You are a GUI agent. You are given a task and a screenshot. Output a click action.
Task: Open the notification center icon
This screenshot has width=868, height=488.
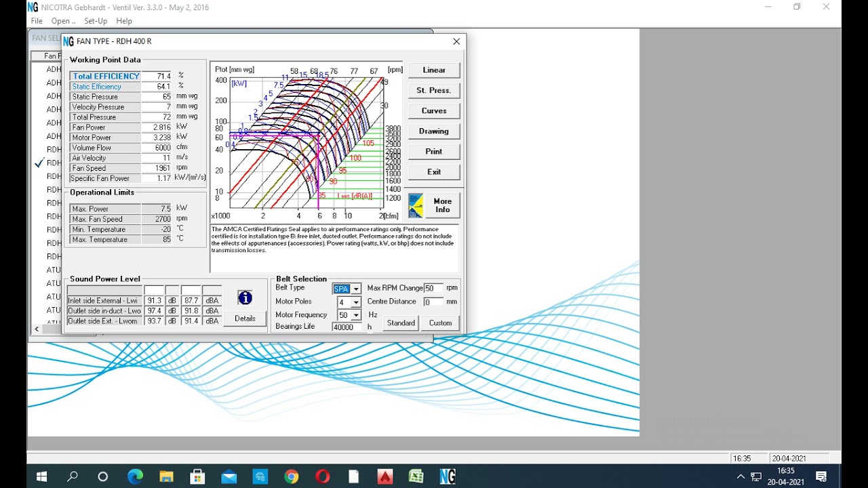821,476
